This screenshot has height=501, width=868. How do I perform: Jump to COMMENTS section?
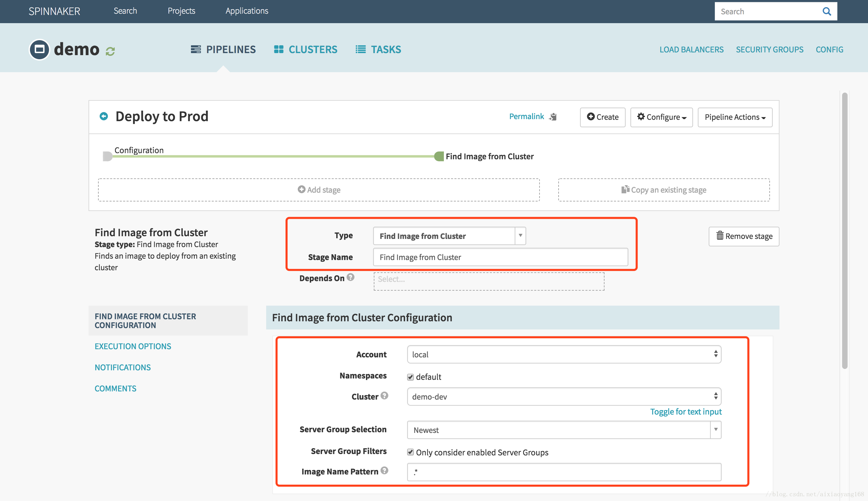115,388
